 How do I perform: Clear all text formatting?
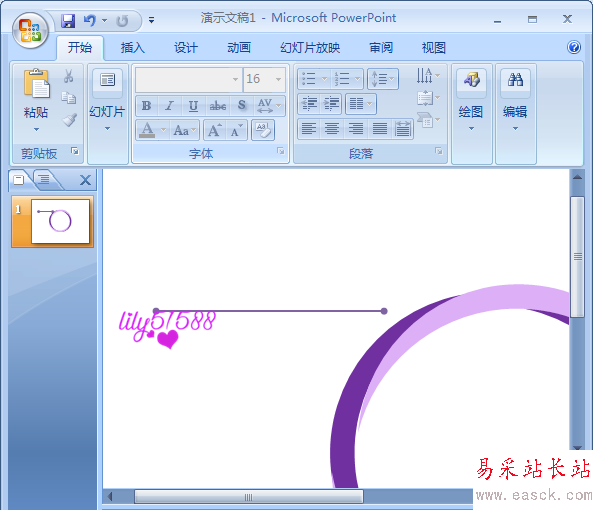(x=262, y=130)
